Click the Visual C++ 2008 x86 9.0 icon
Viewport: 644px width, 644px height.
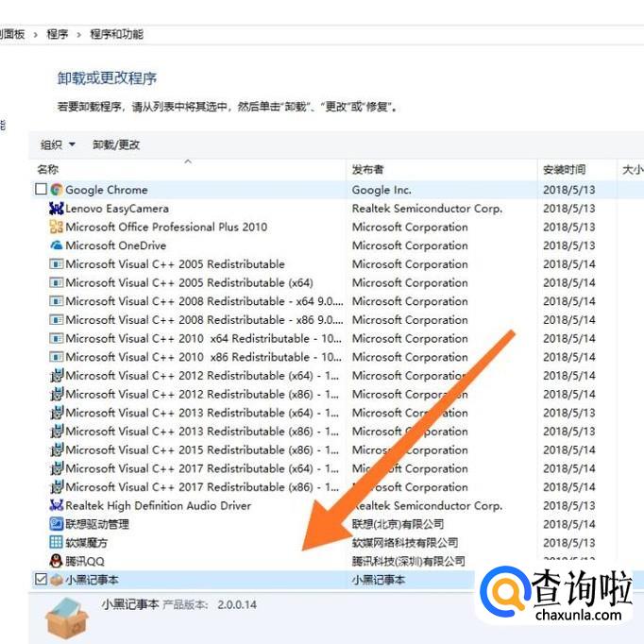(x=57, y=319)
